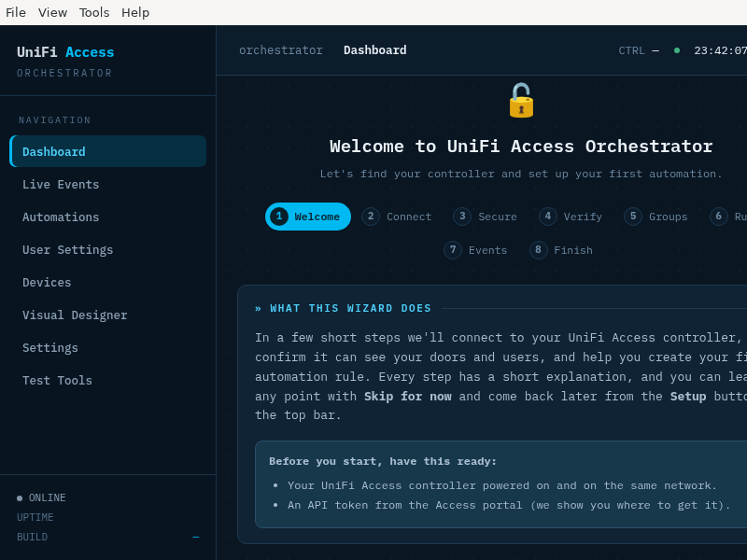
Task: Open the sidebar's Settings page
Action: [x=107, y=347]
